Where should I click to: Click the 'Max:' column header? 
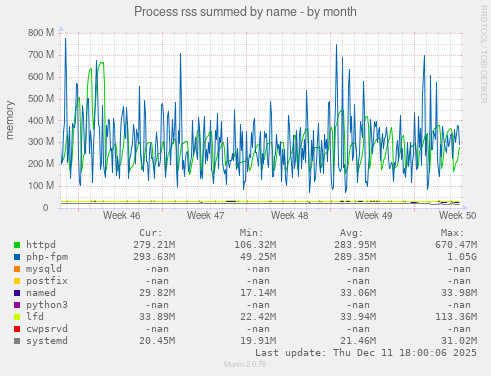(452, 233)
